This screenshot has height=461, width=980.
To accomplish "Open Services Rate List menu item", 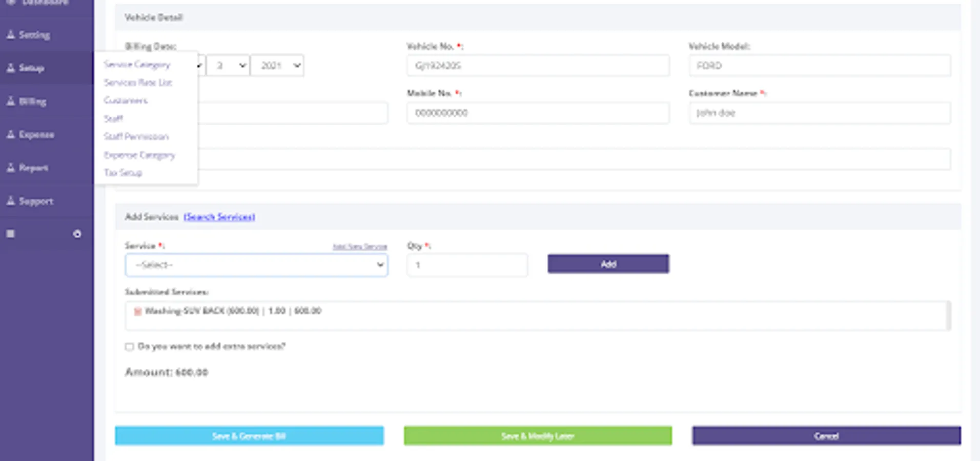I will pos(138,82).
